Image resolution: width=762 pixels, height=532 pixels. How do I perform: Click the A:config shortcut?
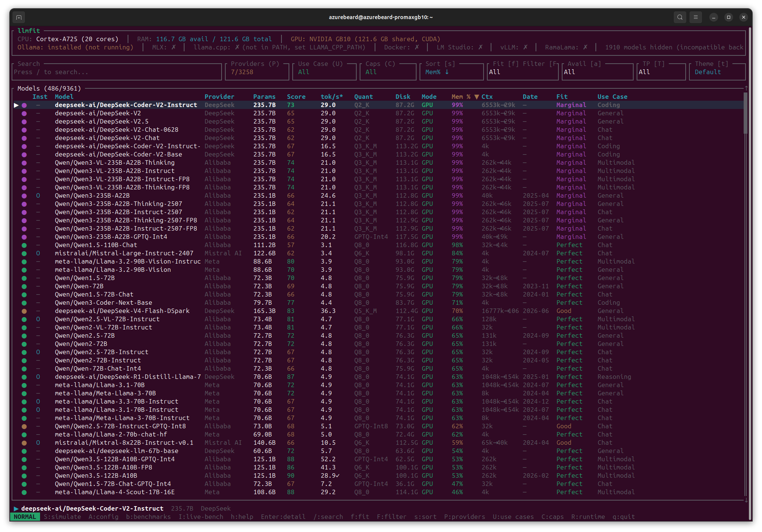[x=103, y=517]
